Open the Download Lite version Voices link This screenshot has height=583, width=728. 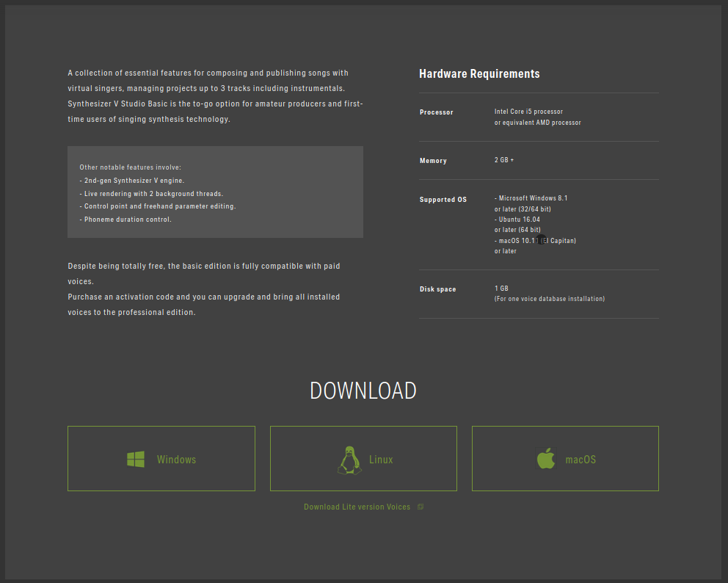tap(357, 507)
